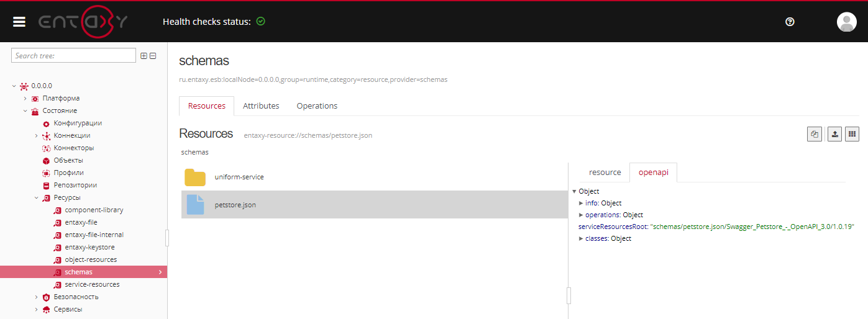Image resolution: width=868 pixels, height=319 pixels.
Task: Click the green health check status icon
Action: pos(261,22)
